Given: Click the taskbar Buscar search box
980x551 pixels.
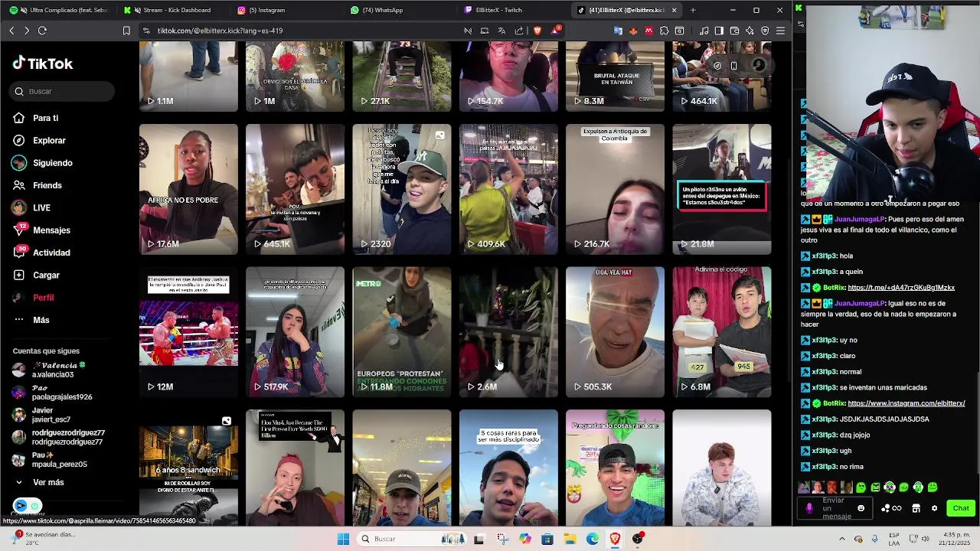Looking at the screenshot, I should (x=412, y=539).
